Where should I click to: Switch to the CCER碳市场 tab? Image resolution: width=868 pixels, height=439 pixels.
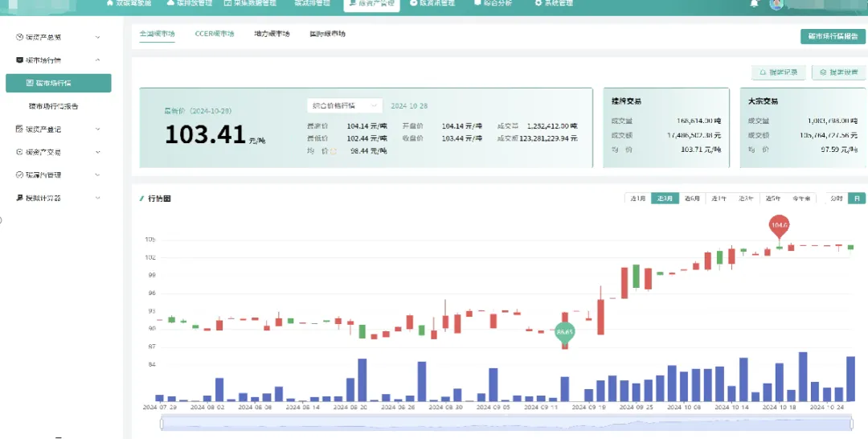(x=215, y=35)
